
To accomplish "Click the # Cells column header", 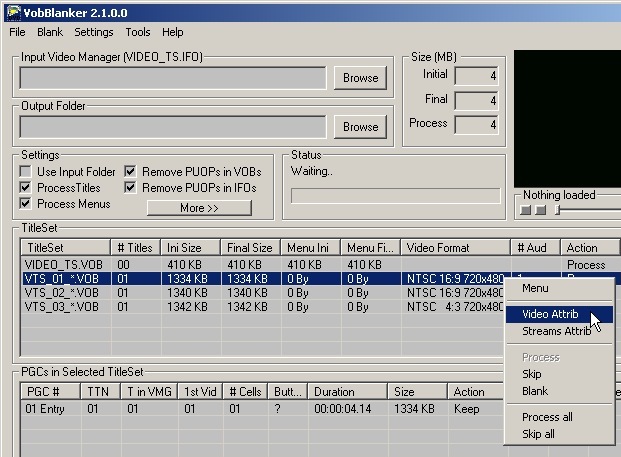I will point(246,392).
